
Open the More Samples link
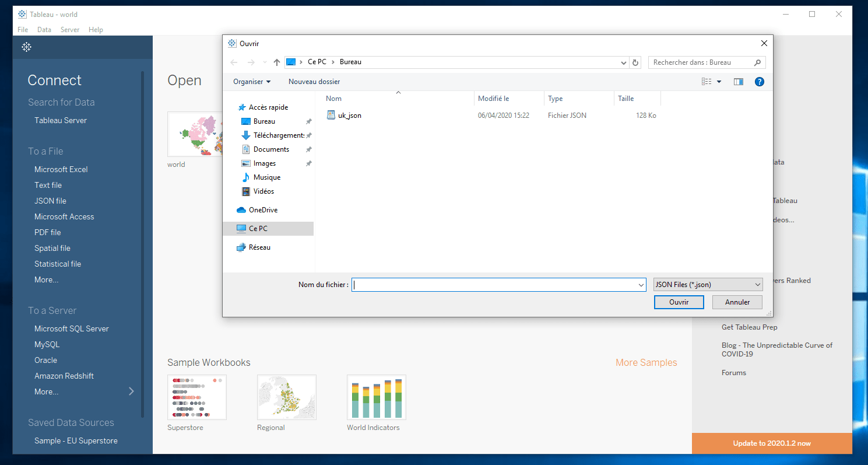pyautogui.click(x=646, y=362)
